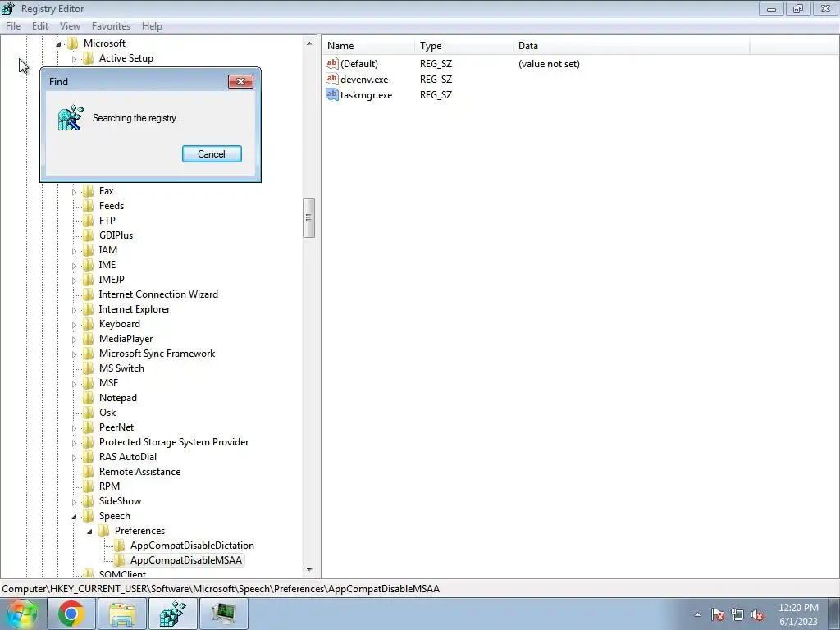
Task: Open Windows Explorer from taskbar
Action: pos(122,614)
